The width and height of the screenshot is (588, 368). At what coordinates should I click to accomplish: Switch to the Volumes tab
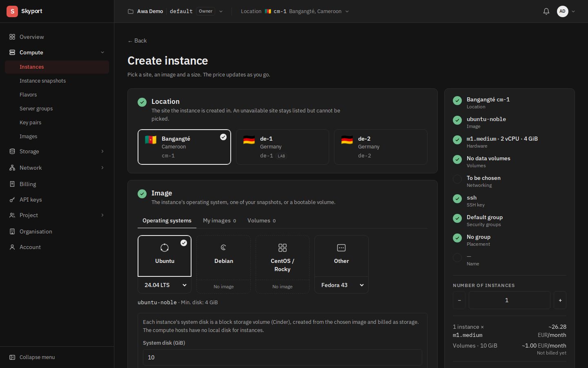pyautogui.click(x=261, y=221)
